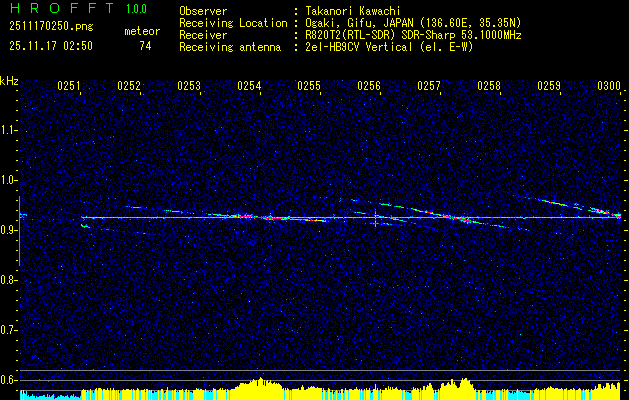Screen dimensions: 629x400
Task: Click the 0300 time marker
Action: coord(609,86)
